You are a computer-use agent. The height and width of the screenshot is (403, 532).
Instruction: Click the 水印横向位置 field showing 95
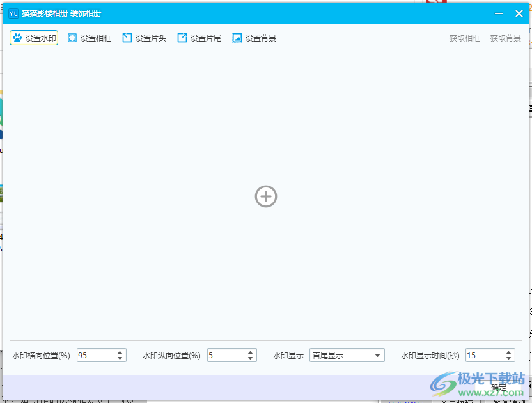coord(95,356)
